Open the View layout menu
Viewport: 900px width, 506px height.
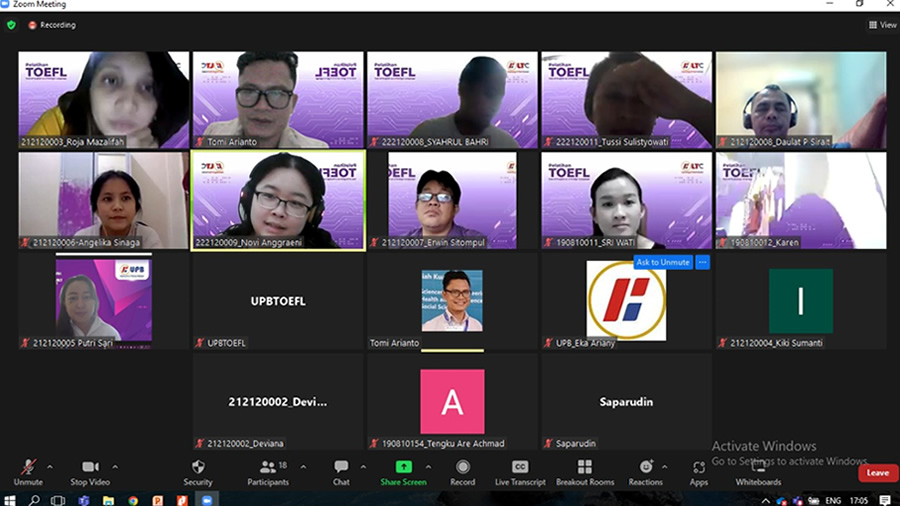(882, 25)
